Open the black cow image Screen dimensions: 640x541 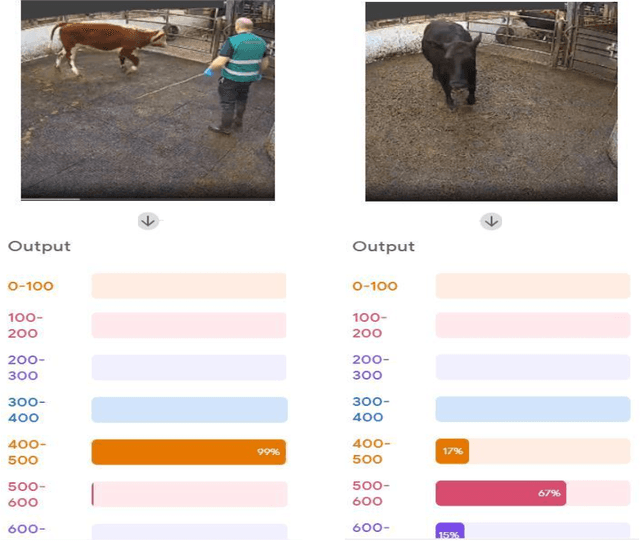pyautogui.click(x=490, y=101)
